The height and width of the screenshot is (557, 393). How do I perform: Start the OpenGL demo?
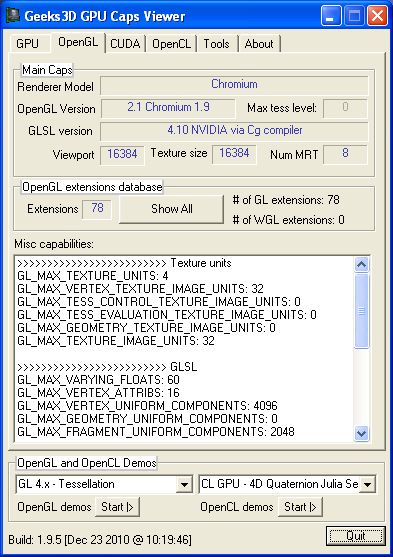click(x=117, y=507)
